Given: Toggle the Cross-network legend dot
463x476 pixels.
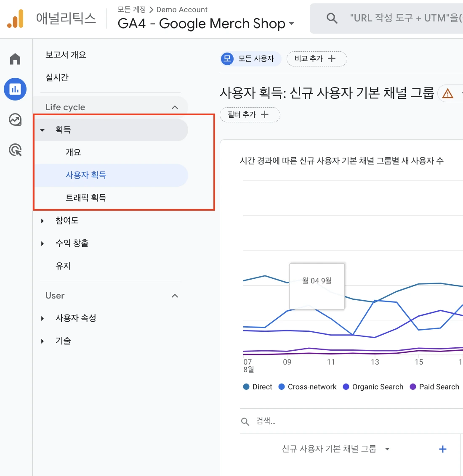Looking at the screenshot, I should [282, 387].
